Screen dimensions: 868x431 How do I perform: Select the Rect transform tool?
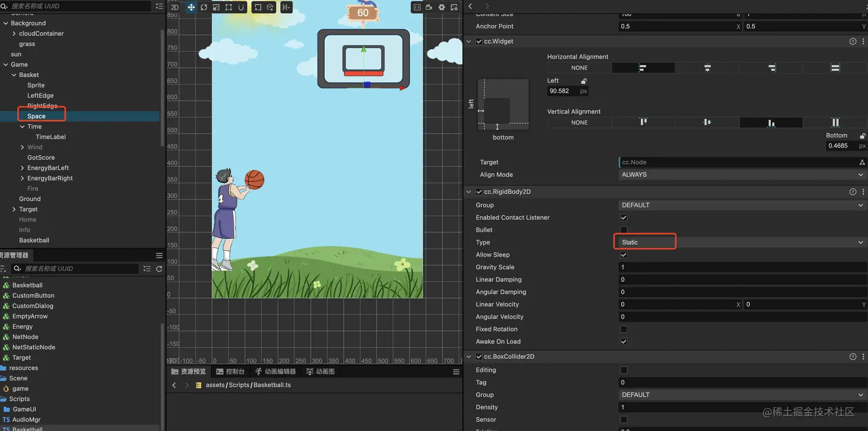pyautogui.click(x=228, y=7)
